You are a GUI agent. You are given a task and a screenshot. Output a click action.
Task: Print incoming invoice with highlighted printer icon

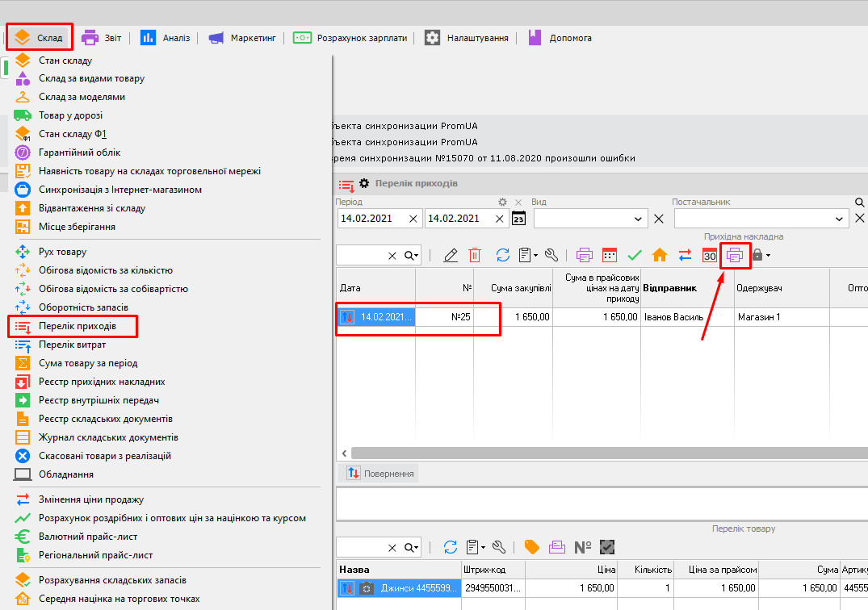tap(735, 255)
